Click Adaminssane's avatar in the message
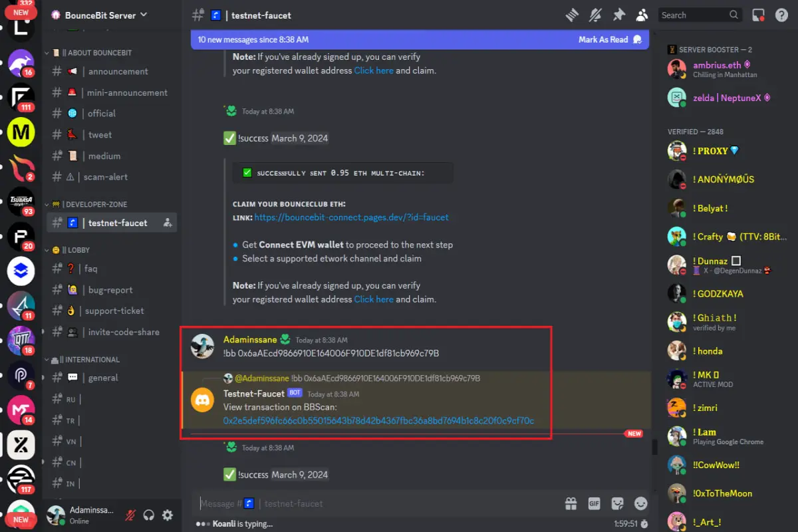 coord(203,346)
